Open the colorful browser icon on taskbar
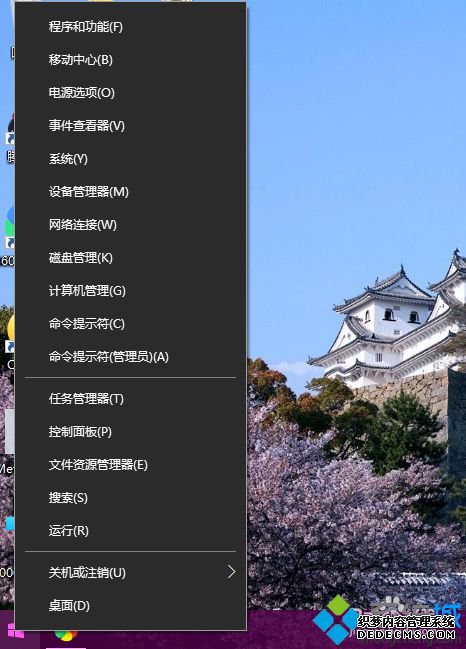Screen dimensions: 466x649 [66, 635]
